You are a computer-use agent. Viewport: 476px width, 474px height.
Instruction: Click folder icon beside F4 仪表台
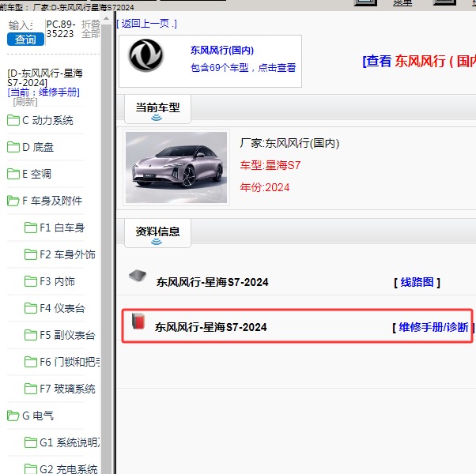point(31,308)
